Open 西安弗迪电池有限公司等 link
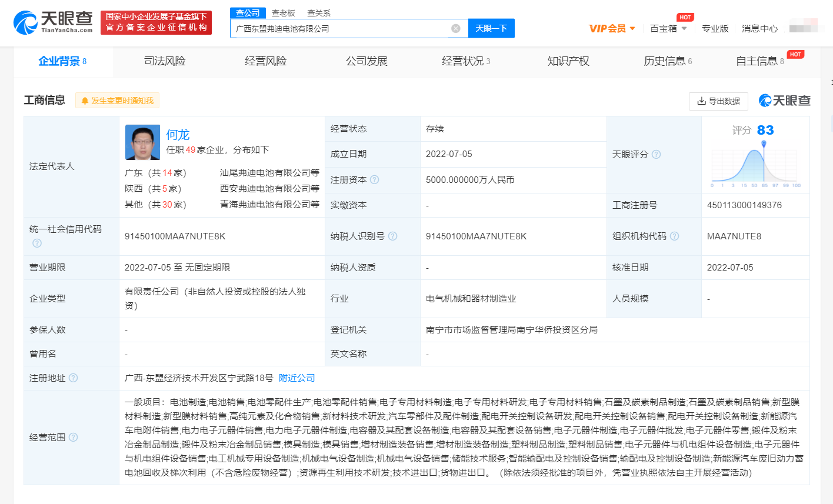The width and height of the screenshot is (833, 504). 269,189
